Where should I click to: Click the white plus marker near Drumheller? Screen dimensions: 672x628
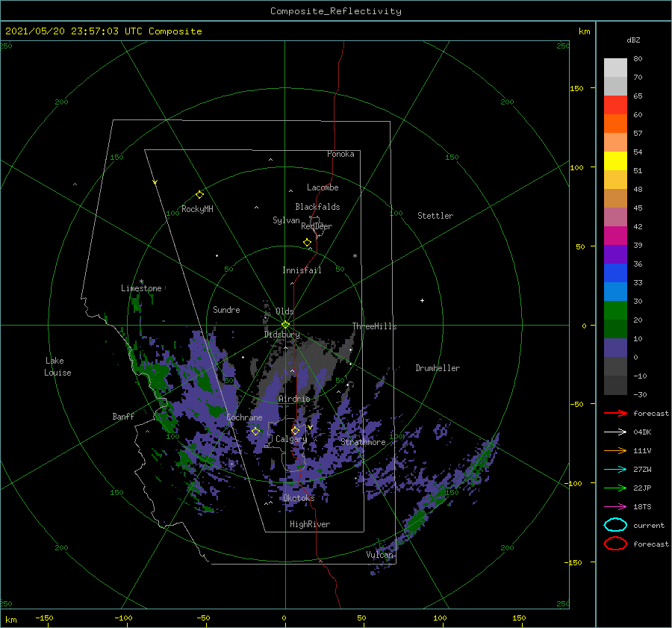click(422, 300)
